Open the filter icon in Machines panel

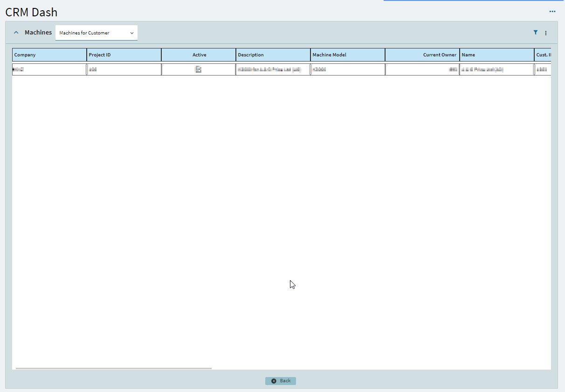[536, 33]
